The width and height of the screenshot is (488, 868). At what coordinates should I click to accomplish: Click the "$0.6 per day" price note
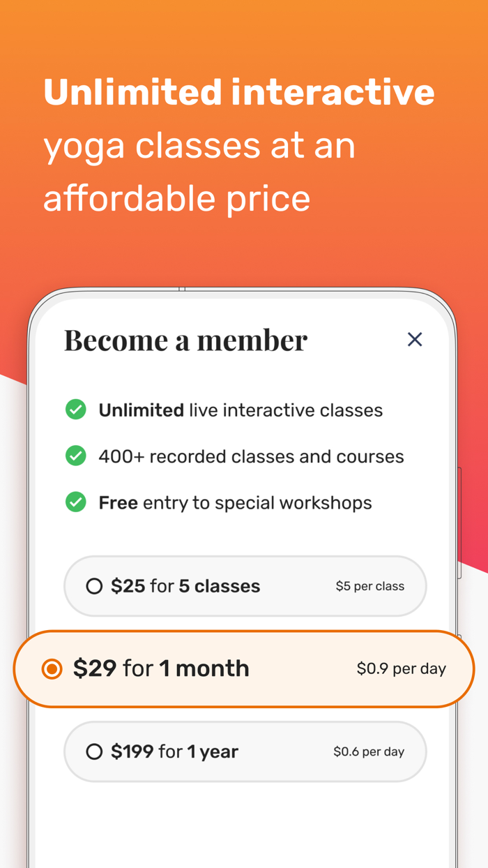tap(368, 751)
